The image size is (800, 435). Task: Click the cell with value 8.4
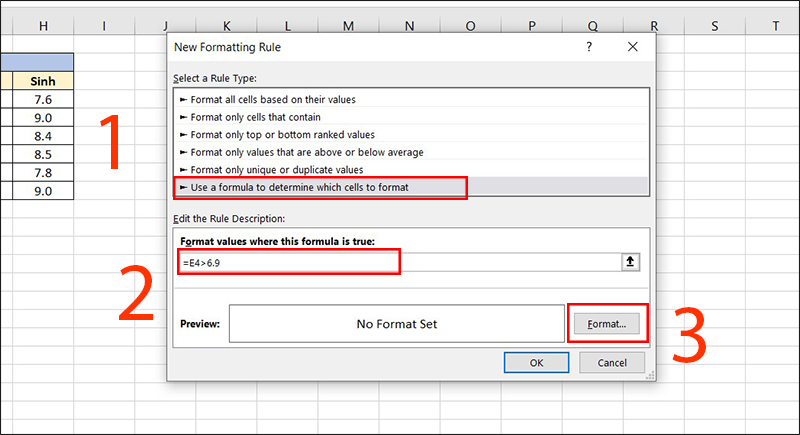point(43,136)
